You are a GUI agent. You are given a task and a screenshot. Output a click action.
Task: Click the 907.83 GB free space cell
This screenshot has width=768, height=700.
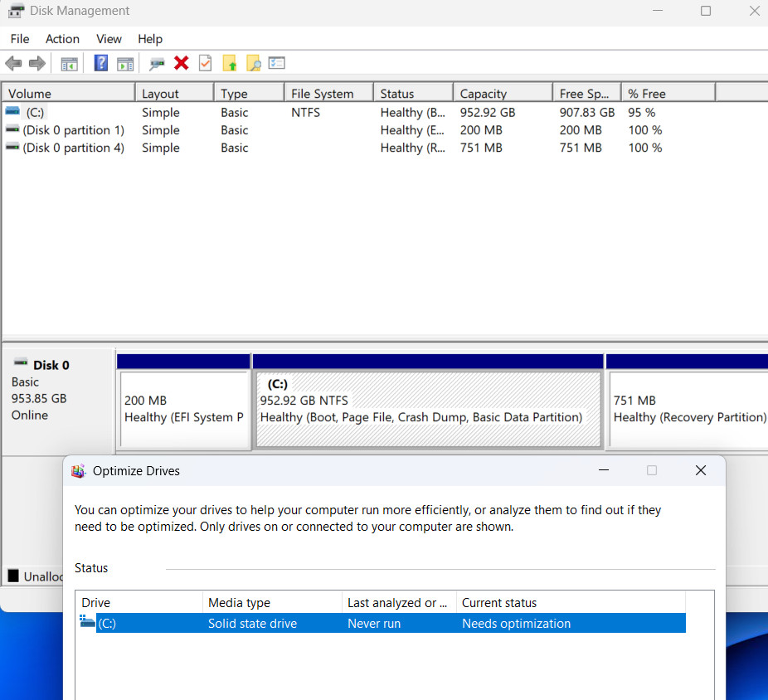(x=586, y=112)
